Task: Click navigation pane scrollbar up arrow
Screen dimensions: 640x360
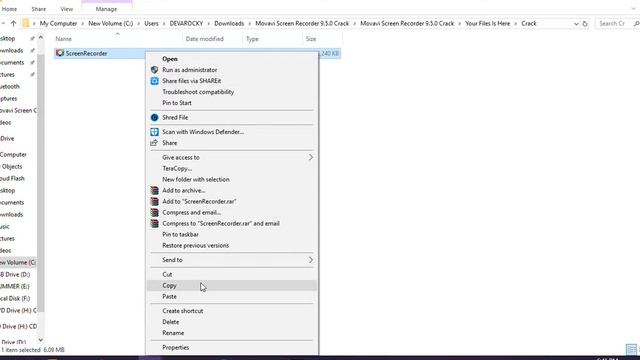Action: coord(40,38)
